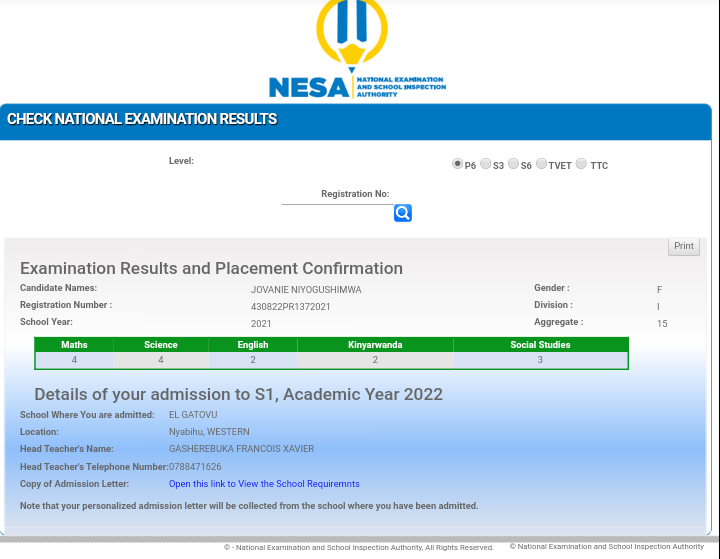
Task: Click the Examination Results and Placement heading
Action: (211, 268)
